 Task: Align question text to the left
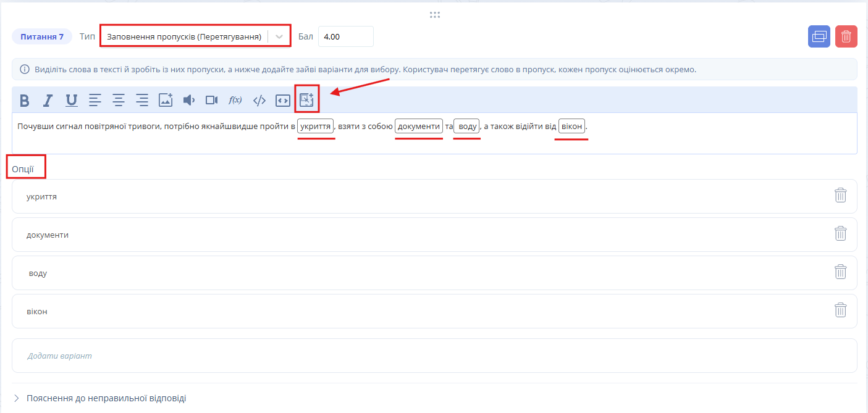95,100
